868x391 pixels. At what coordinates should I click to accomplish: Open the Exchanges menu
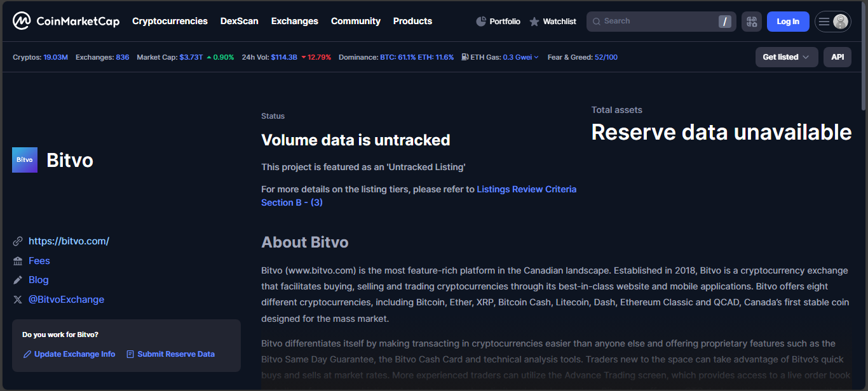[295, 21]
